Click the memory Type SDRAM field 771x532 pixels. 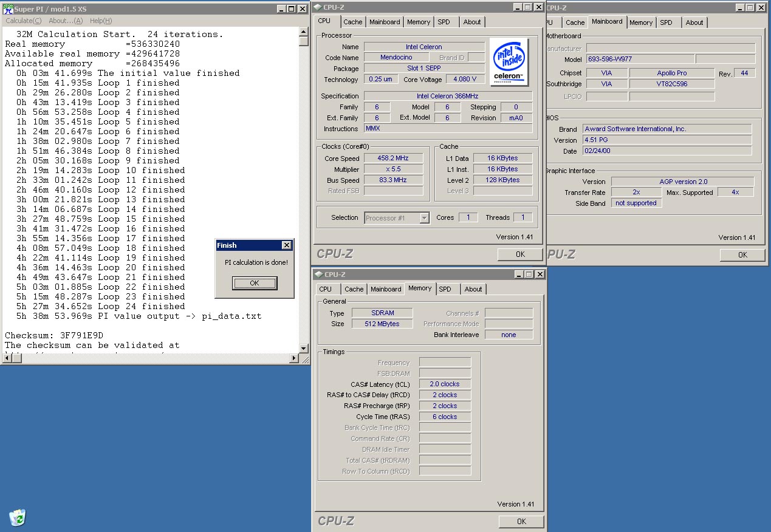pos(383,313)
